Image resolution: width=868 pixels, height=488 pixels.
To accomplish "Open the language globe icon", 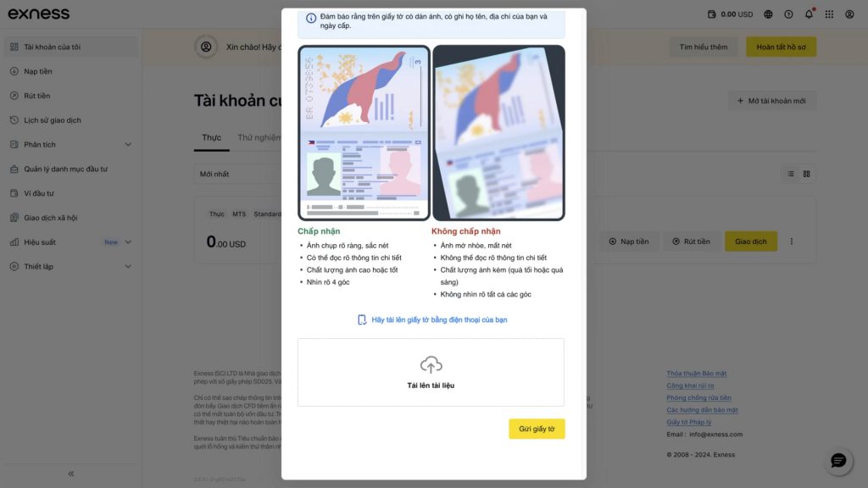I will (x=768, y=14).
